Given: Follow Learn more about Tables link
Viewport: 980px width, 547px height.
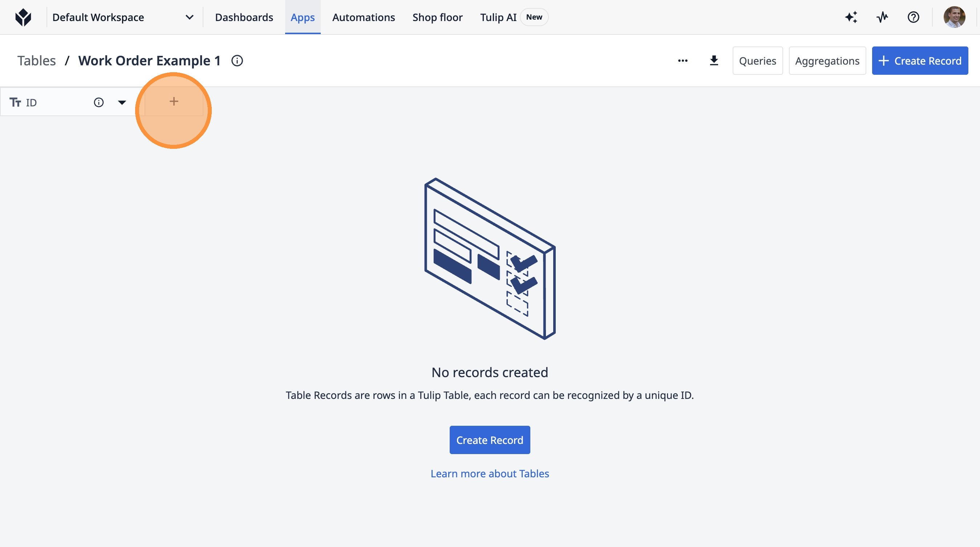Looking at the screenshot, I should [x=489, y=473].
